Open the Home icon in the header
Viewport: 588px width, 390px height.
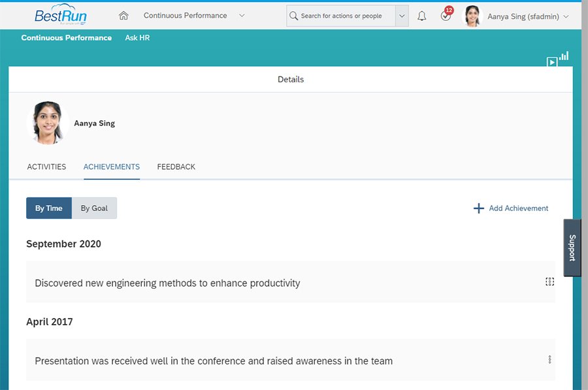click(x=123, y=14)
